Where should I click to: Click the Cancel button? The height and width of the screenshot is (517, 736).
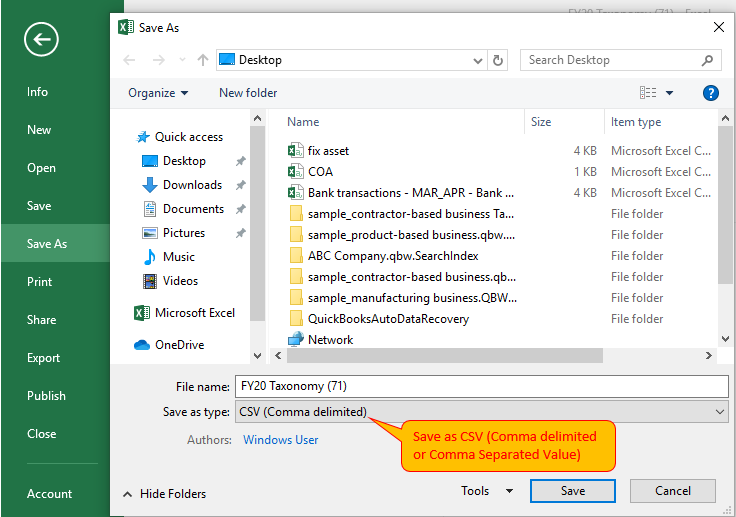[x=673, y=491]
